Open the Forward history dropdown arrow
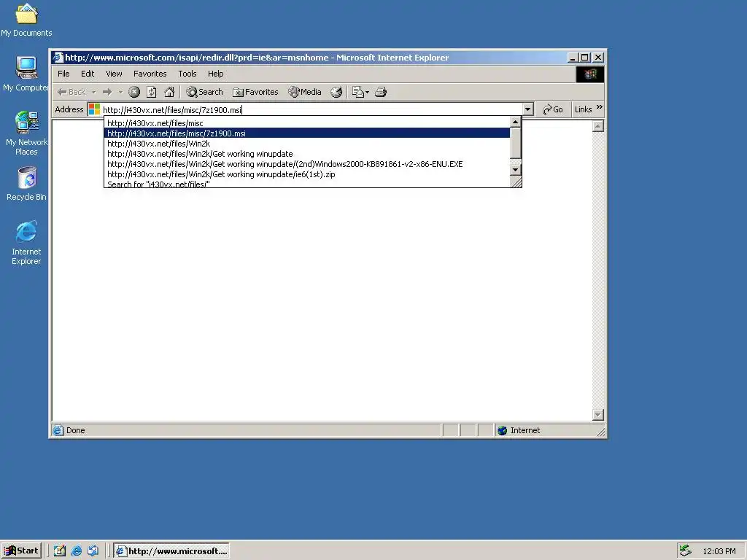Image resolution: width=747 pixels, height=560 pixels. tap(120, 92)
